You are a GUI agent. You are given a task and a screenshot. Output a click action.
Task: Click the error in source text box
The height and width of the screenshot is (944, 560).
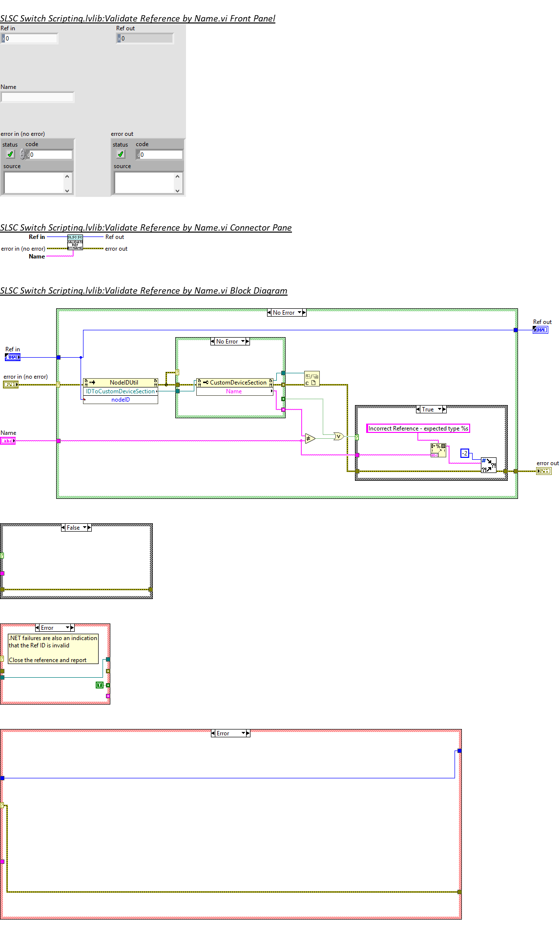[x=34, y=183]
